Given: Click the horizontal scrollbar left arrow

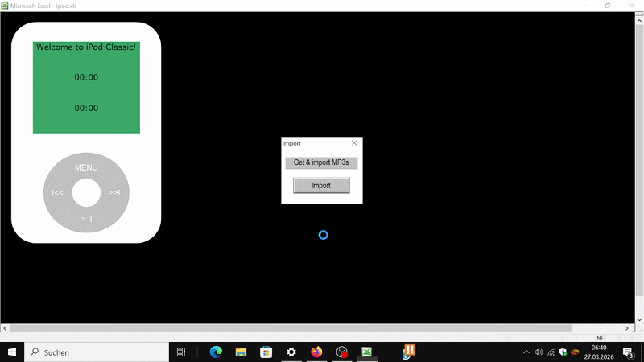Looking at the screenshot, I should coord(5,328).
